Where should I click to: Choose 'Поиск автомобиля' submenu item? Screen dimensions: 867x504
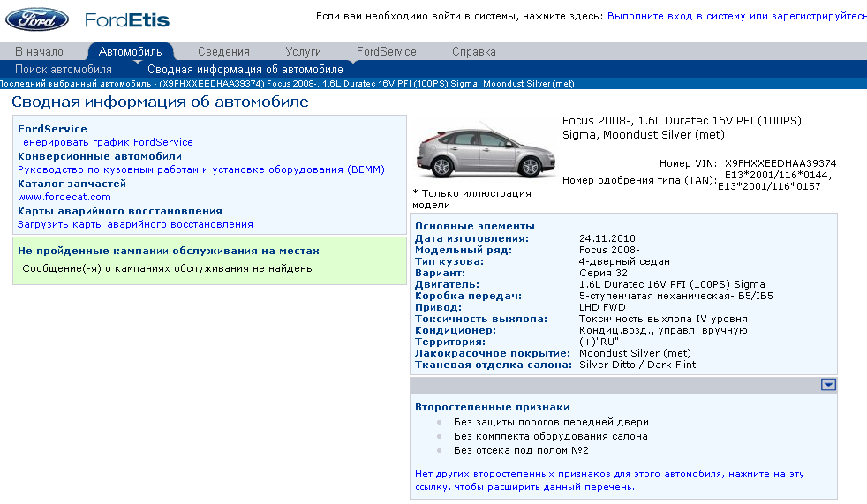[x=64, y=69]
